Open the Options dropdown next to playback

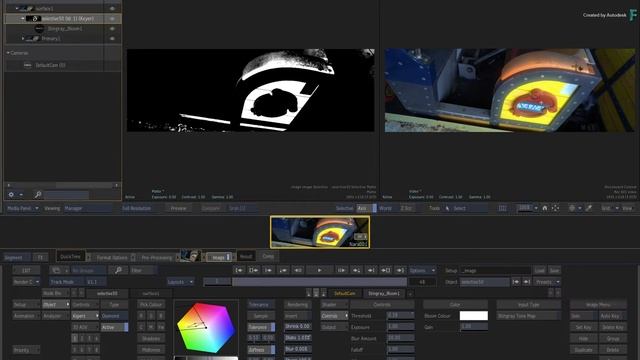(x=422, y=270)
